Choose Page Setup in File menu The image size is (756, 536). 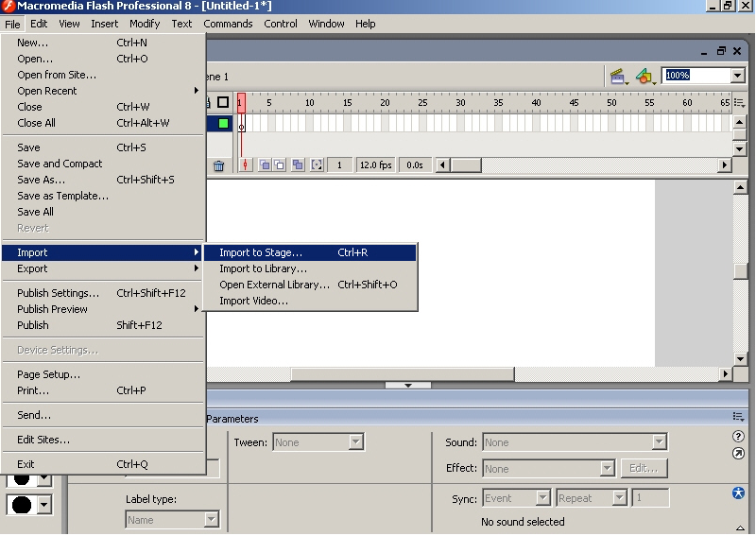tap(103, 374)
